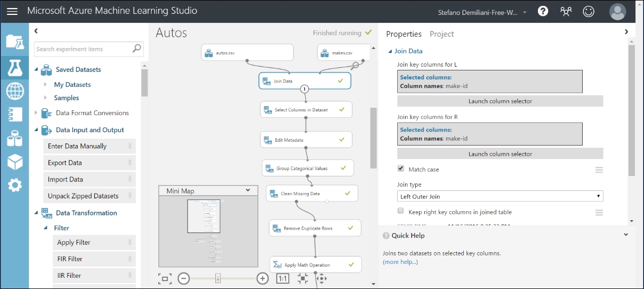The height and width of the screenshot is (289, 644).
Task: Click the makes.csv dataset icon on canvas
Action: 325,53
